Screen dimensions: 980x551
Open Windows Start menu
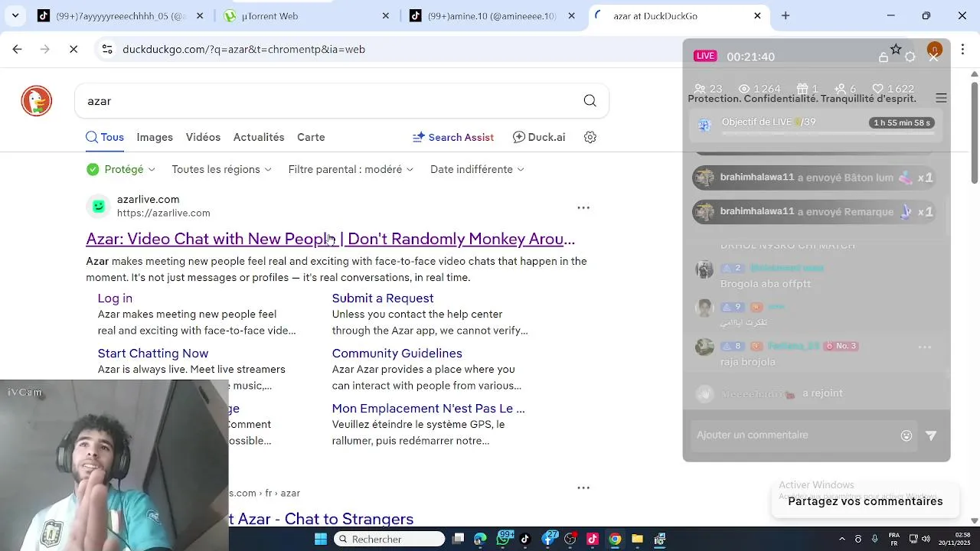[321, 539]
